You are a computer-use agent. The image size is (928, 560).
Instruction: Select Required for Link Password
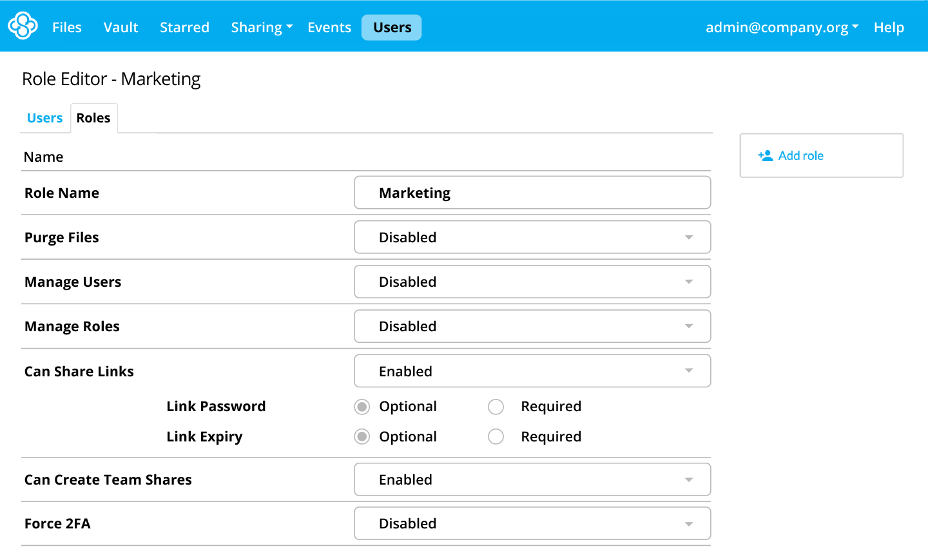pos(496,407)
